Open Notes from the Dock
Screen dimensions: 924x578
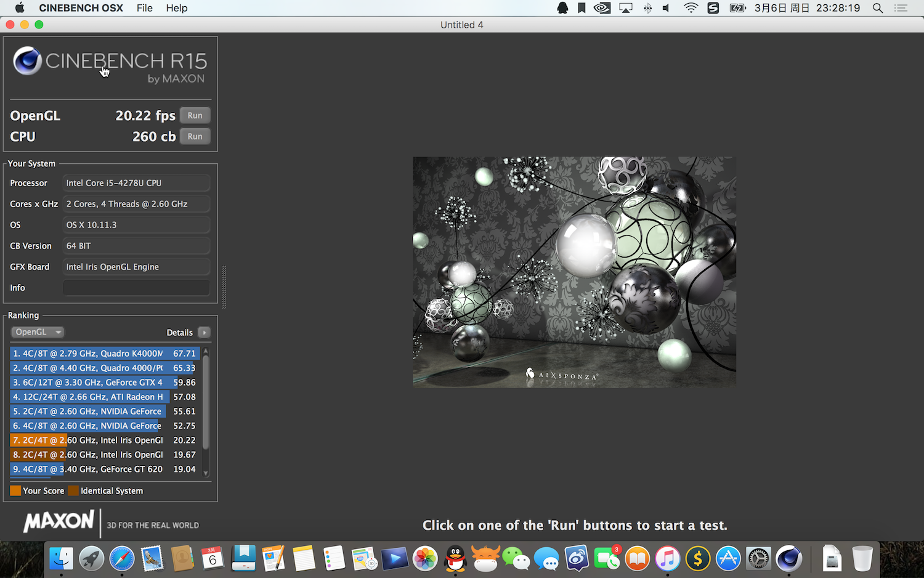click(x=304, y=559)
